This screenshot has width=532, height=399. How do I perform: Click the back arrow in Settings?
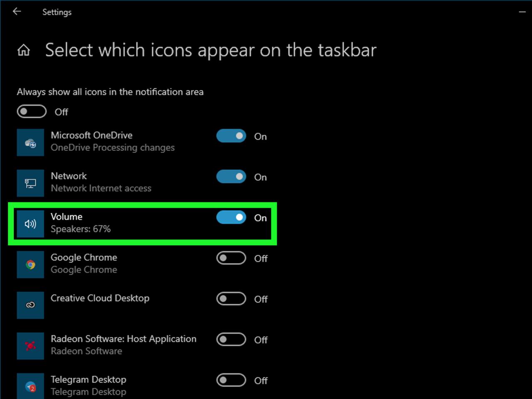click(17, 12)
